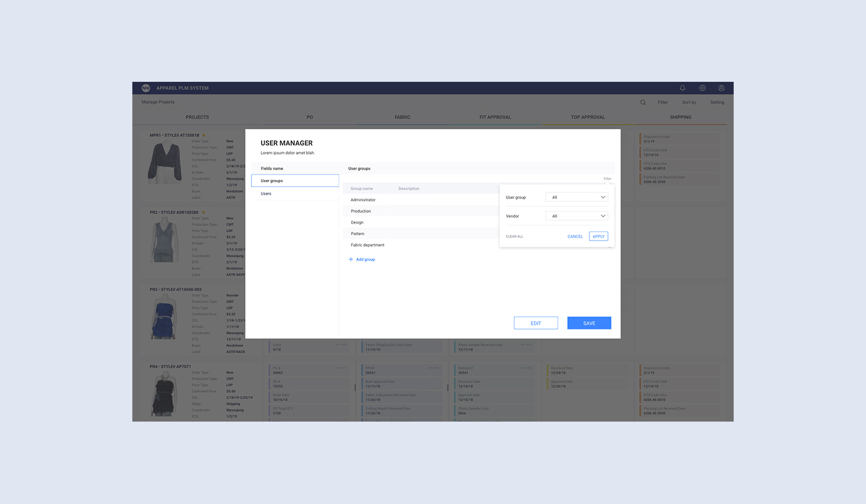
Task: Click the star next to STYLE# AT15081B
Action: 204,135
